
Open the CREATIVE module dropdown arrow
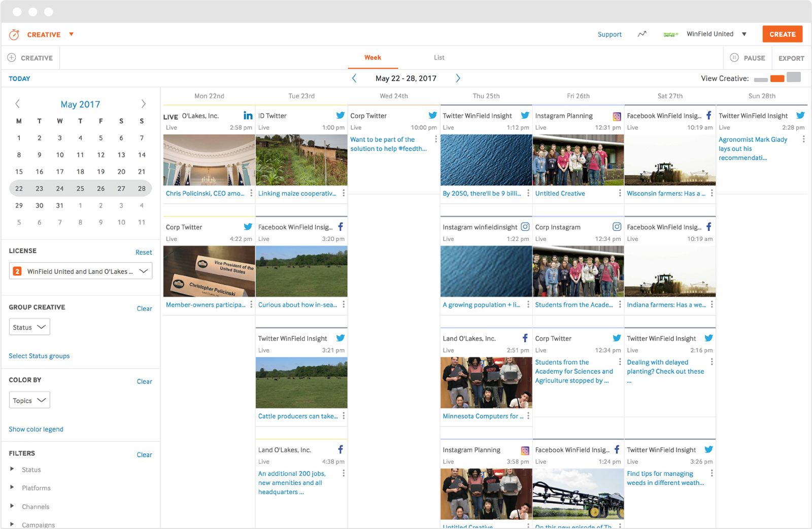tap(72, 34)
